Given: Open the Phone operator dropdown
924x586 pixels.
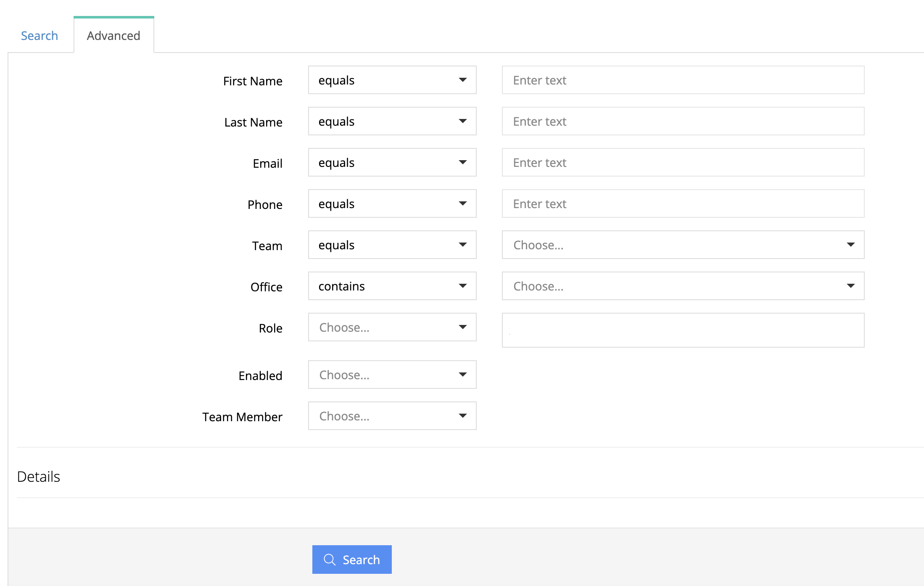Looking at the screenshot, I should point(392,203).
